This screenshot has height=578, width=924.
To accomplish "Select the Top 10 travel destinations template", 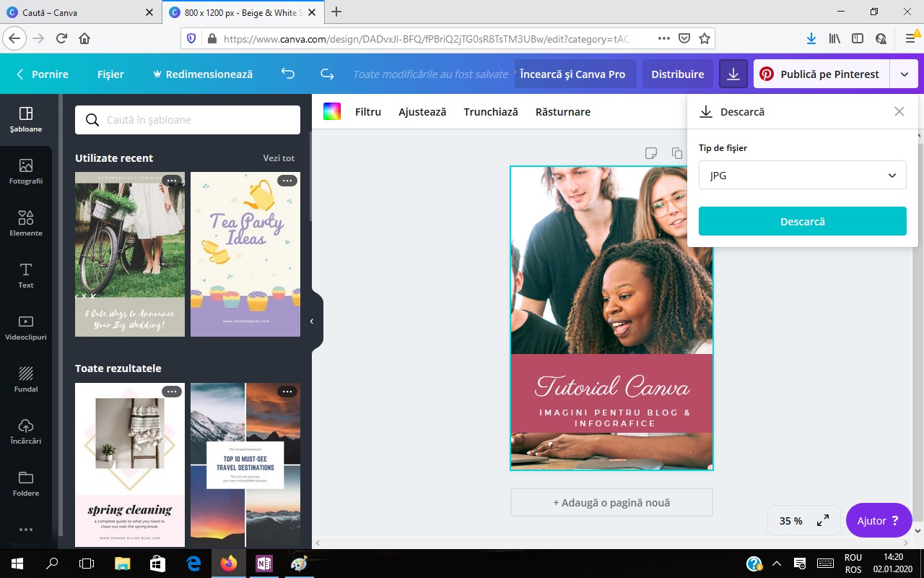I will [x=245, y=465].
